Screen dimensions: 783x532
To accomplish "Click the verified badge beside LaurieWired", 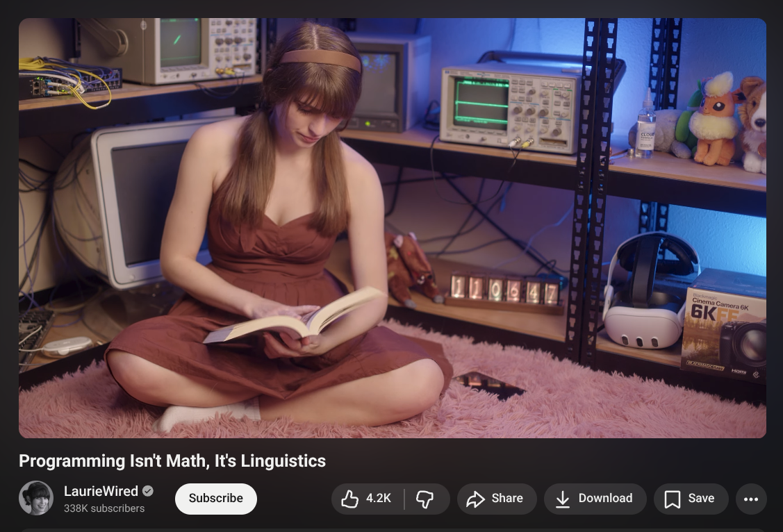I will (148, 491).
